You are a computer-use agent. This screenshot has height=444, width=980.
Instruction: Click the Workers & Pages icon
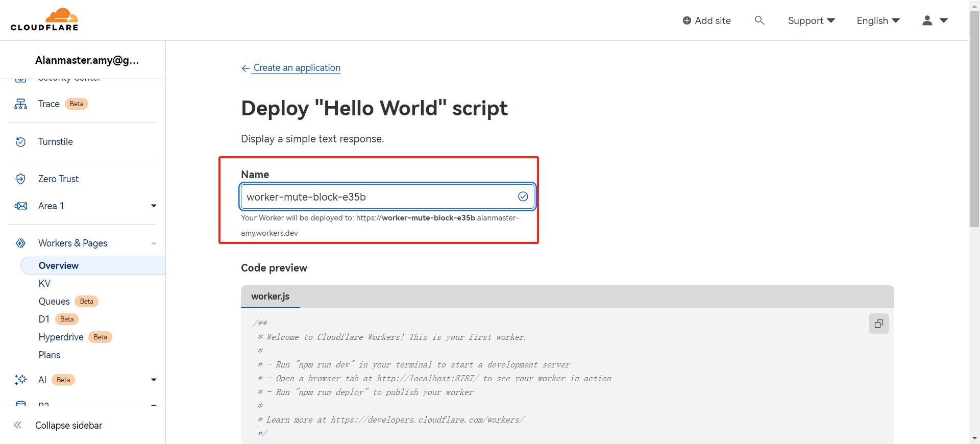[20, 243]
